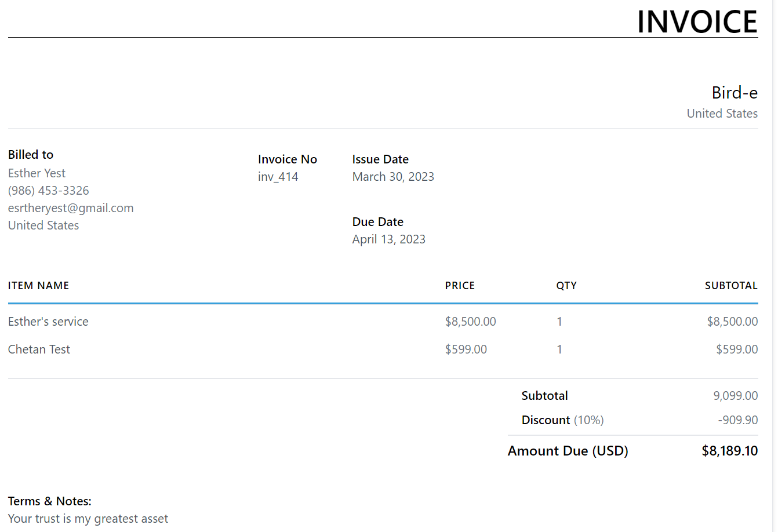
Task: Click the SUBTOTAL column header
Action: [731, 286]
